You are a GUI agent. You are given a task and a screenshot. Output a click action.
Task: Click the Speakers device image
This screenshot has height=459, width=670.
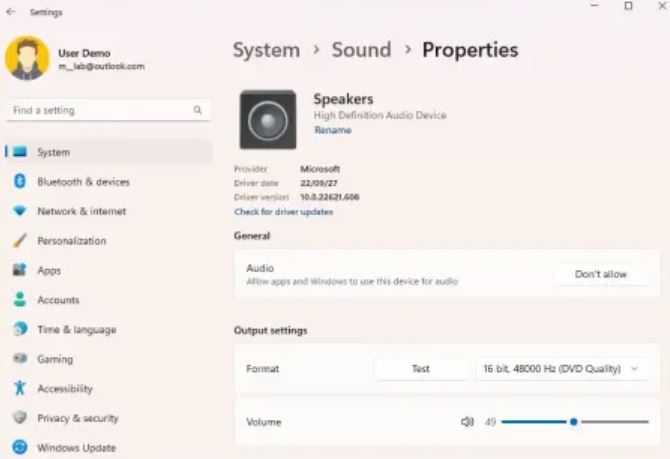pos(268,120)
